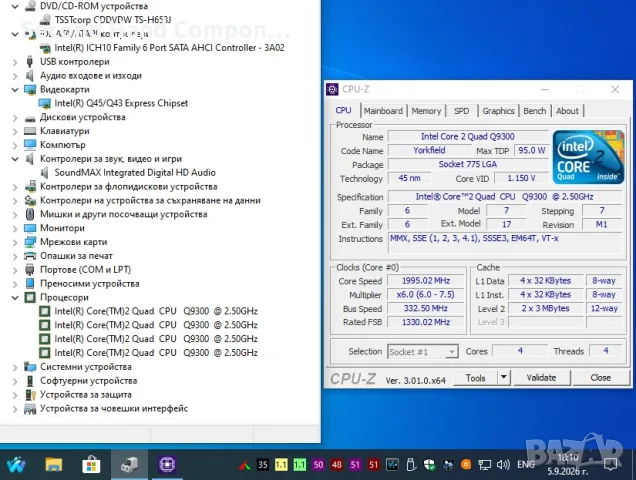This screenshot has width=636, height=480.
Task: Click the Specification field text
Action: [x=504, y=197]
